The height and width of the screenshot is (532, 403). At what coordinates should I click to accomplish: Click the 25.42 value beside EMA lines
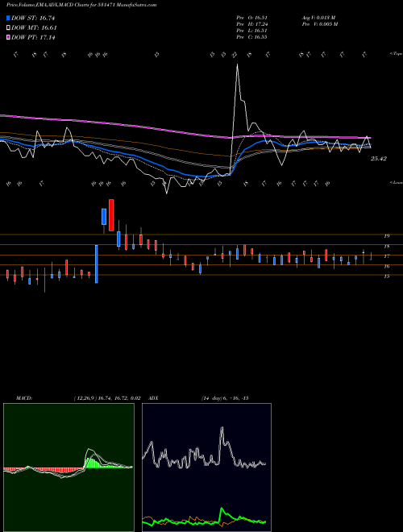point(379,159)
